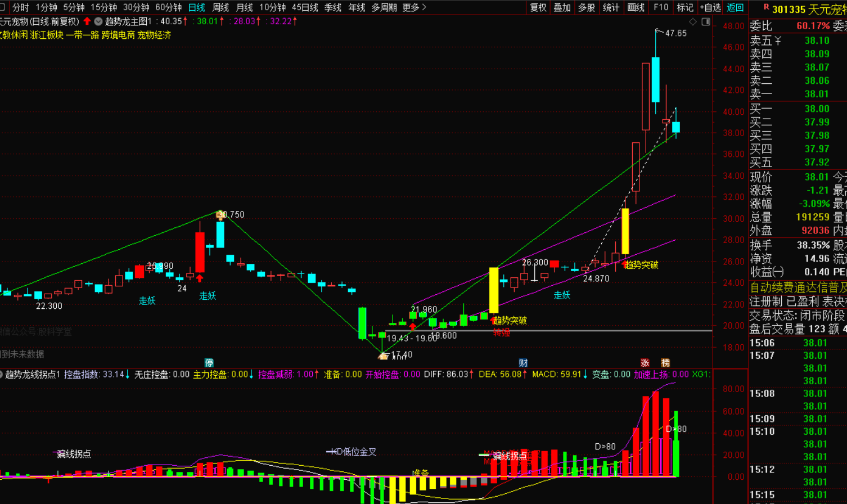Click the 返回 button
The width and height of the screenshot is (847, 504).
click(735, 7)
